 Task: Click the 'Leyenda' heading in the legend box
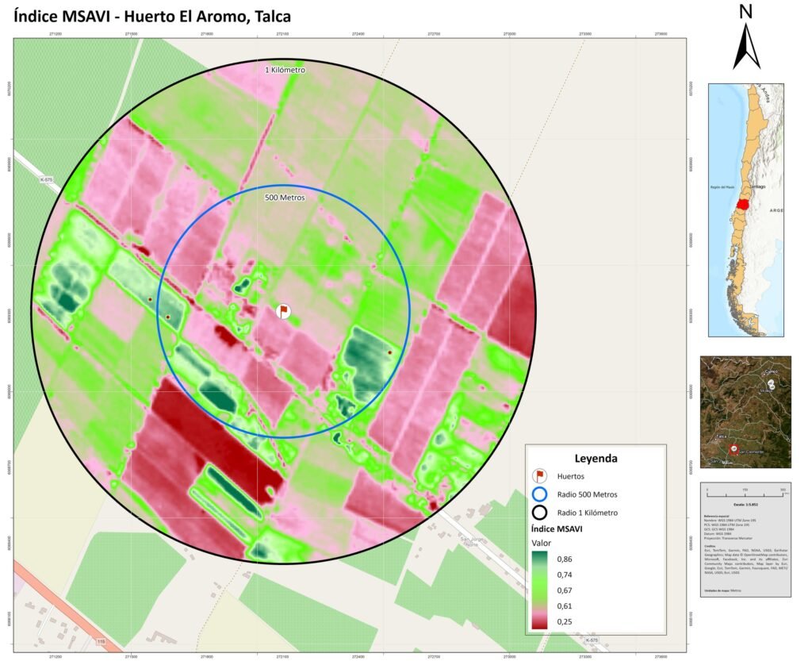pos(596,458)
